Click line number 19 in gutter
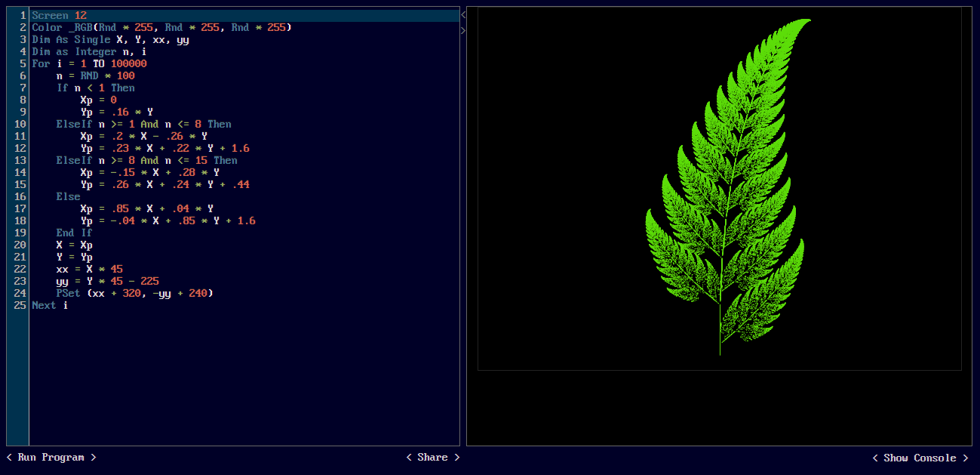This screenshot has height=475, width=980. click(20, 233)
